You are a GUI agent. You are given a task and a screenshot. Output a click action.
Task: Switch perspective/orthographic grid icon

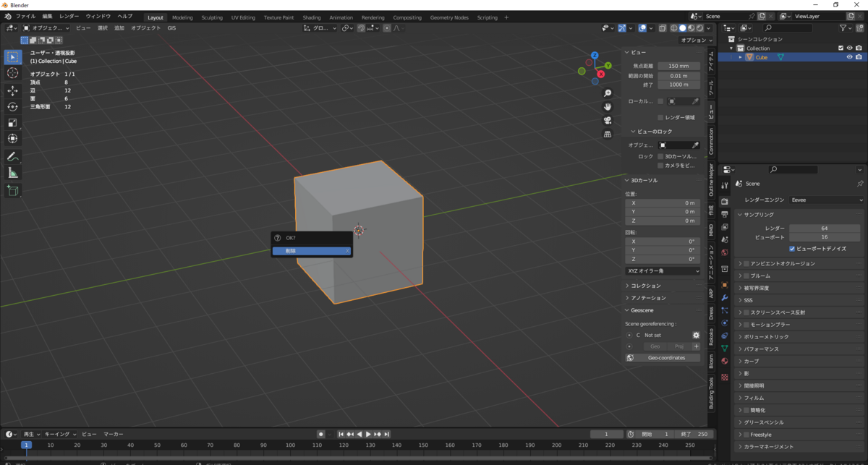click(608, 135)
